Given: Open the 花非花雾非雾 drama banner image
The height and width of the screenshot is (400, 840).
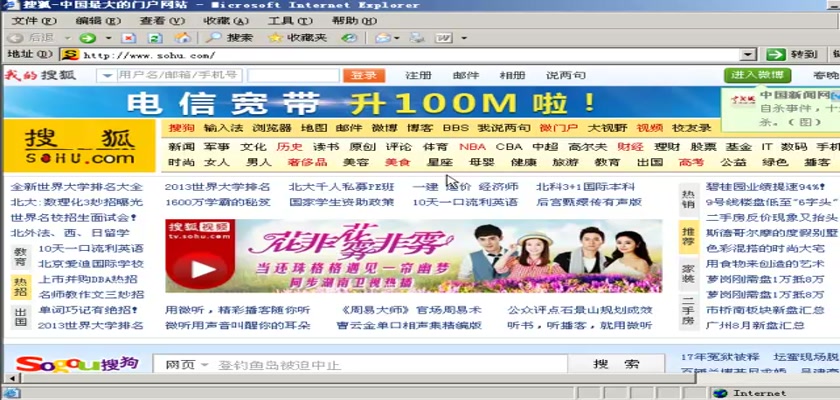Looking at the screenshot, I should (x=413, y=256).
